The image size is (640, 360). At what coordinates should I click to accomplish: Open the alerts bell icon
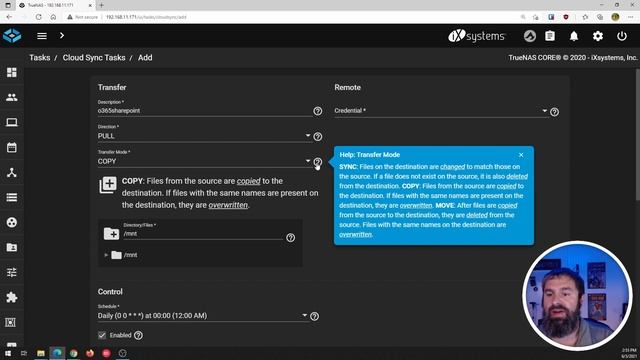point(574,36)
